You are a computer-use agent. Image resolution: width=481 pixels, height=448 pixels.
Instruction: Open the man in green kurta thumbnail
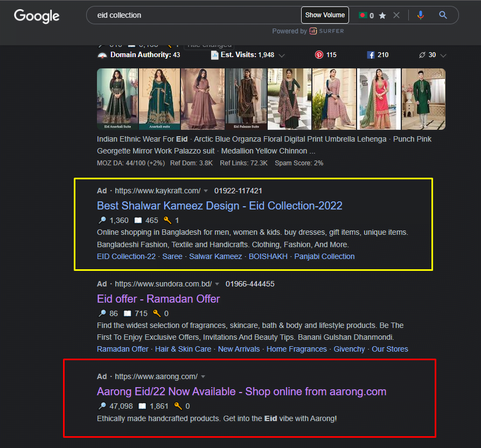(x=423, y=99)
